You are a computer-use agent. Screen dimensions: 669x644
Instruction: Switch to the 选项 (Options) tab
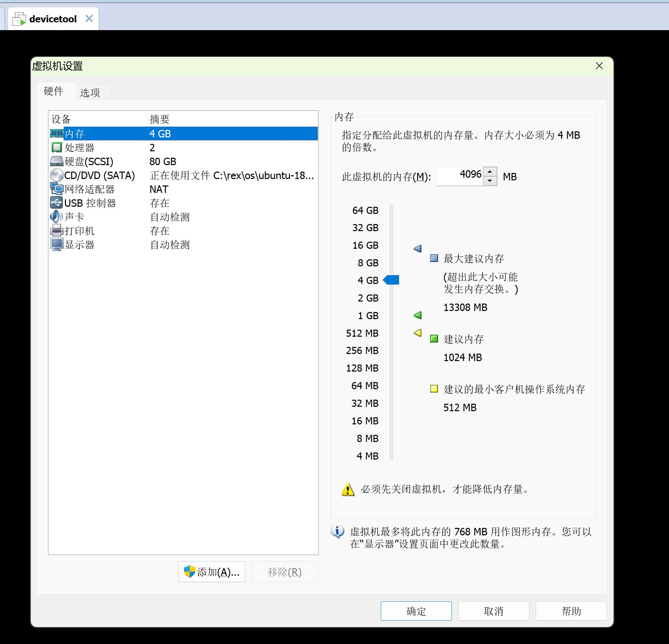(90, 92)
